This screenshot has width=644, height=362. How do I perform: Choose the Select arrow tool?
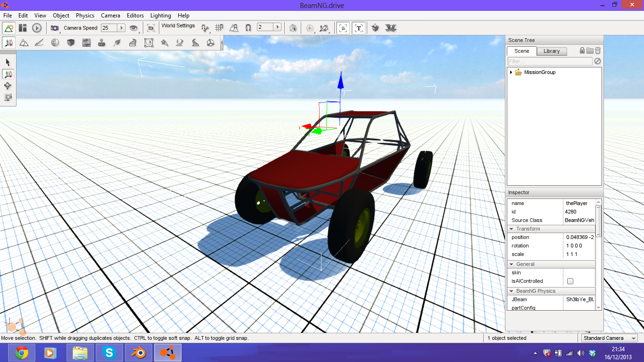[x=8, y=62]
